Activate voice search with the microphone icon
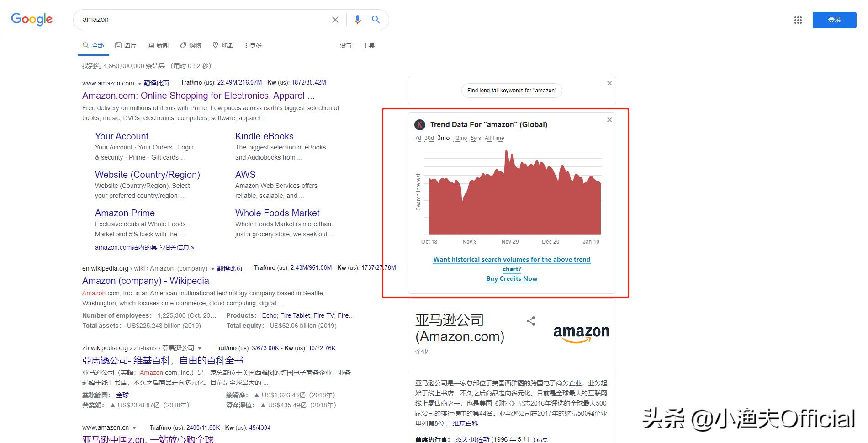Image resolution: width=868 pixels, height=443 pixels. (x=358, y=19)
